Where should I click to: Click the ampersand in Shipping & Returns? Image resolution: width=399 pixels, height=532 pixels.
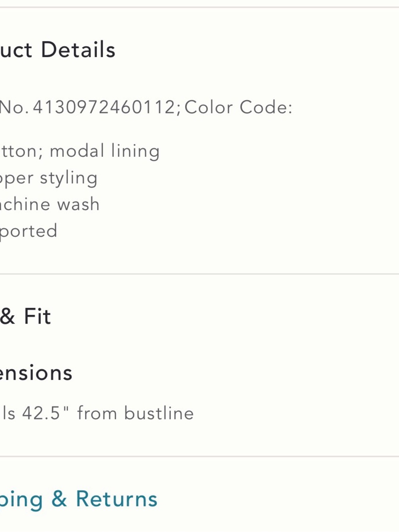point(59,499)
